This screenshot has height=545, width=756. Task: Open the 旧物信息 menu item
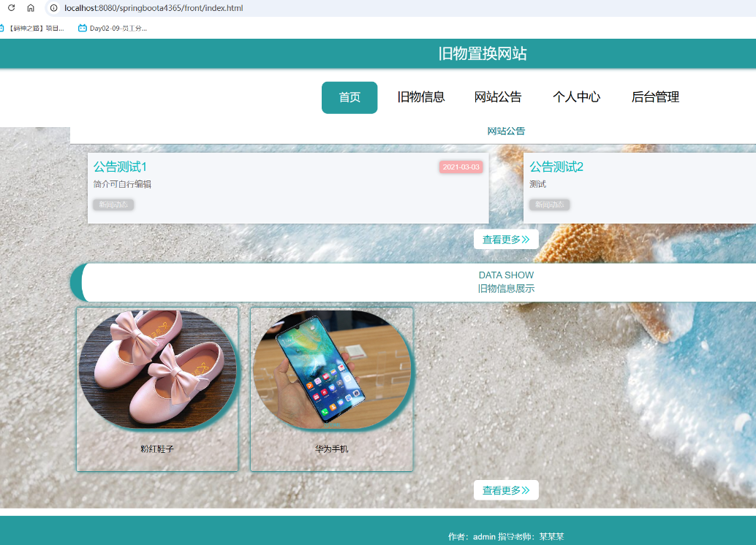pyautogui.click(x=421, y=97)
